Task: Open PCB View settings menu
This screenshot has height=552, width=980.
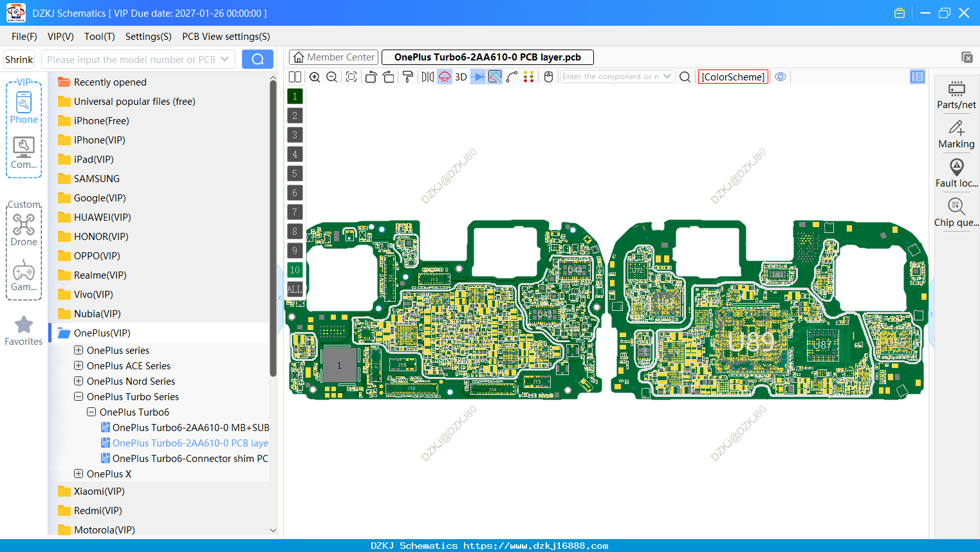Action: tap(226, 37)
